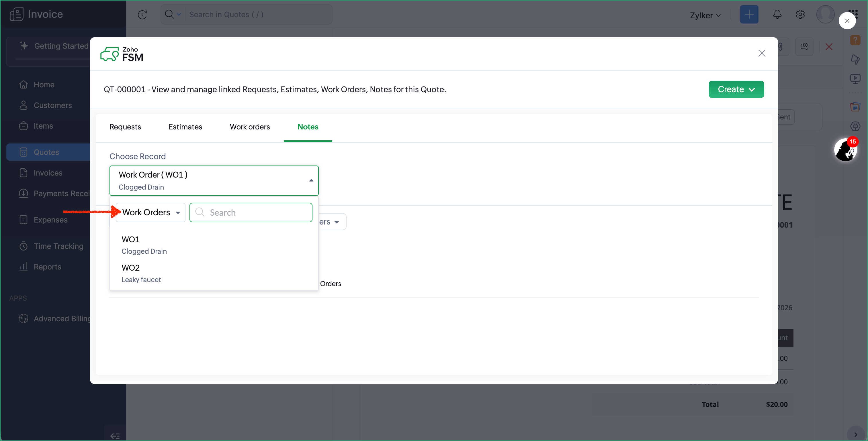Expand the Zylker organization switcher
868x441 pixels.
[705, 15]
